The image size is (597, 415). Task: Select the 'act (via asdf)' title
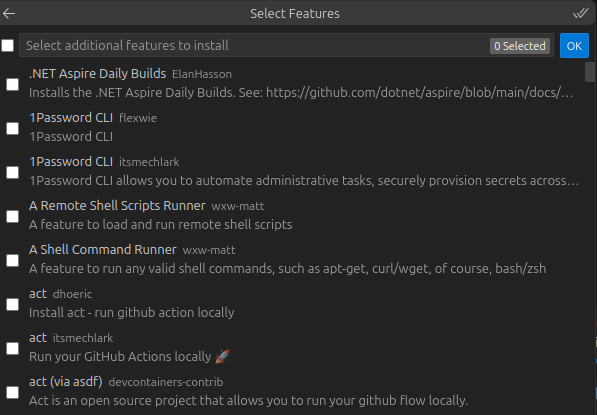tap(66, 381)
